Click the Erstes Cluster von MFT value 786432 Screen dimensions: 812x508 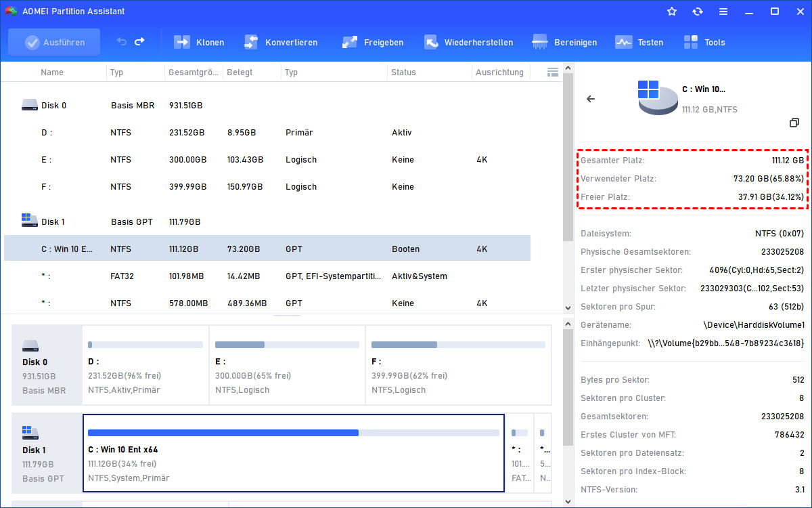[x=790, y=435]
